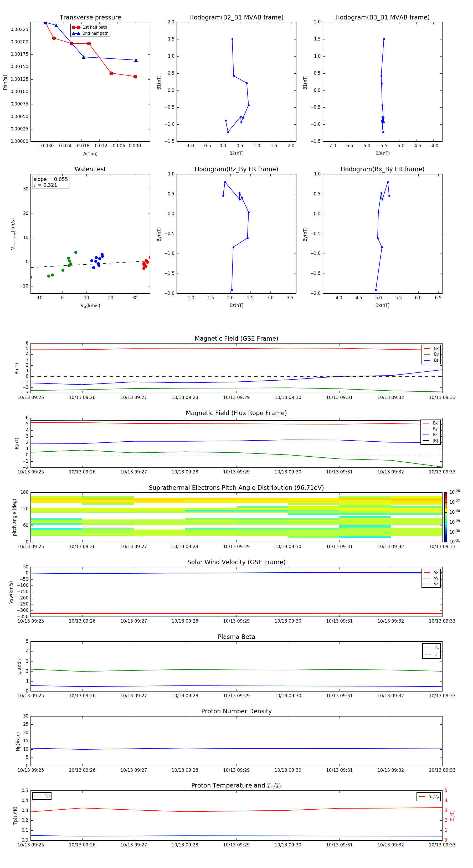Click the 'Proton Number Density' title

(236, 711)
